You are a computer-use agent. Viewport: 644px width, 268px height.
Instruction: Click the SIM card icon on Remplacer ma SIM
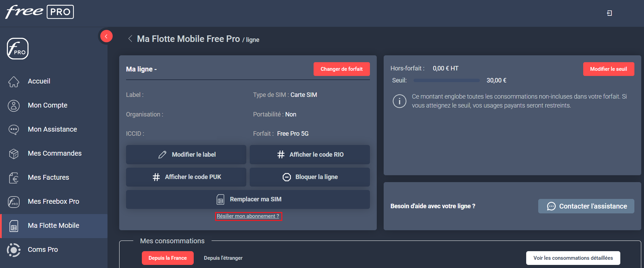(221, 199)
